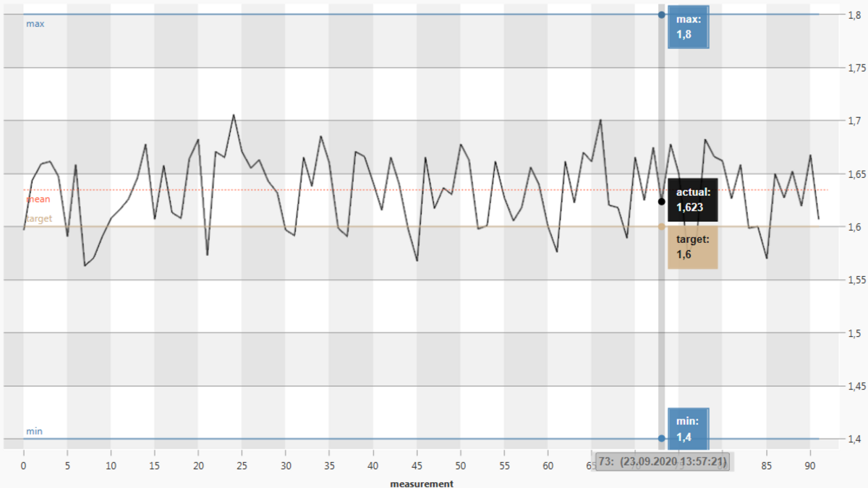868x488 pixels.
Task: Click the x-axis tick label 25
Action: tap(242, 465)
